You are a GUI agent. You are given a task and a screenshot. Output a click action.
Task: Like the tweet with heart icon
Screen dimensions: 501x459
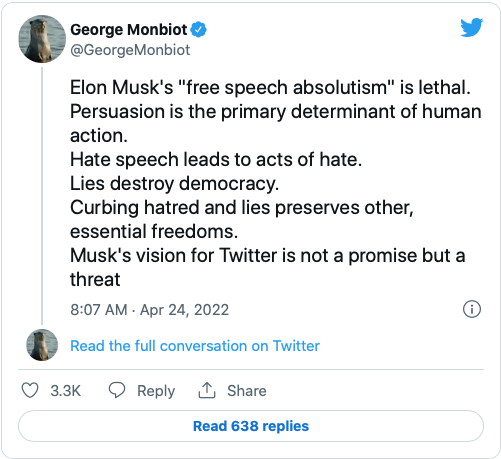coord(30,390)
